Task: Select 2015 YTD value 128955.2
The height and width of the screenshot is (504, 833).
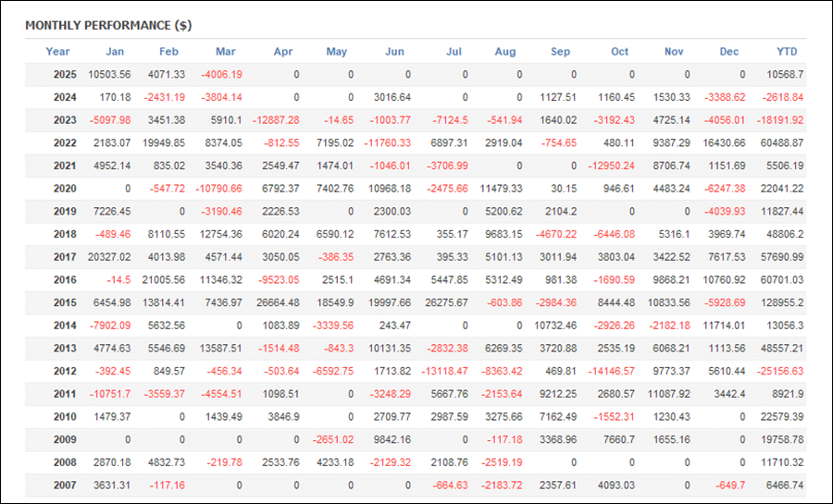Action: click(781, 302)
